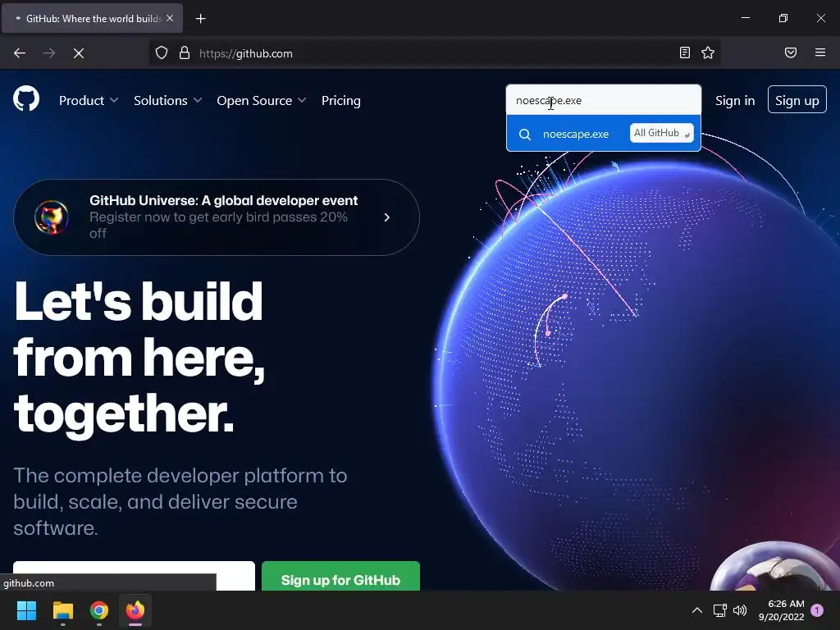The image size is (840, 630).
Task: Click the Sign up button in header
Action: pyautogui.click(x=797, y=99)
